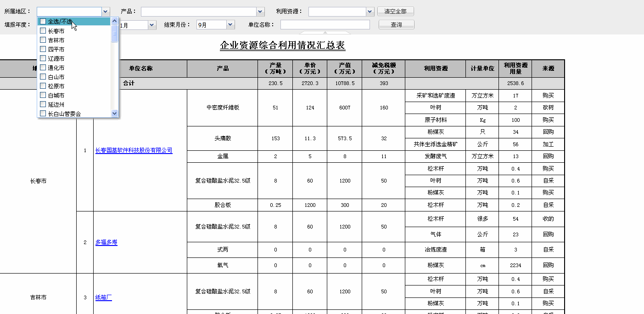Click the region list scrollbar thumb
The width and height of the screenshot is (644, 314).
[x=115, y=34]
